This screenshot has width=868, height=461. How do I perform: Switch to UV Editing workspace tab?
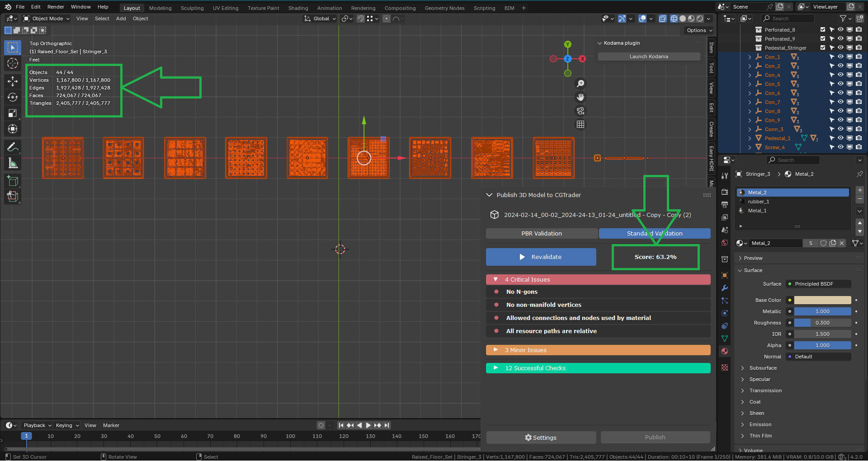pos(226,8)
